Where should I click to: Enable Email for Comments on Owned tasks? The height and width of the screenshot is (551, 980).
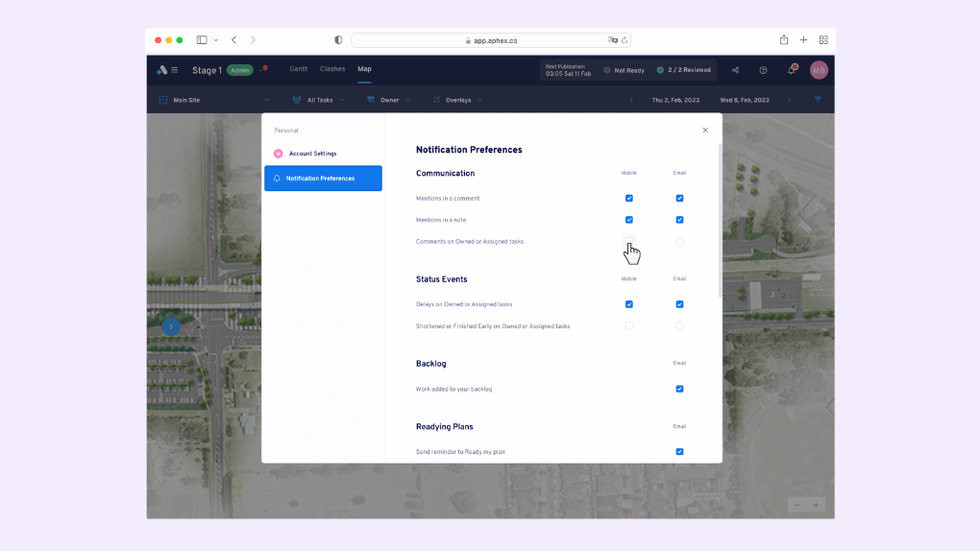(x=679, y=242)
